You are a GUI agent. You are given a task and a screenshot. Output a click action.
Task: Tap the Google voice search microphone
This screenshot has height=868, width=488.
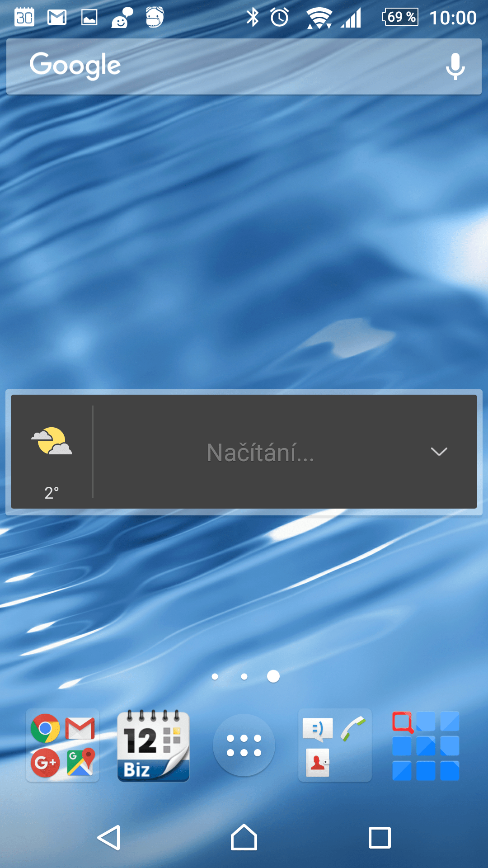pos(455,66)
